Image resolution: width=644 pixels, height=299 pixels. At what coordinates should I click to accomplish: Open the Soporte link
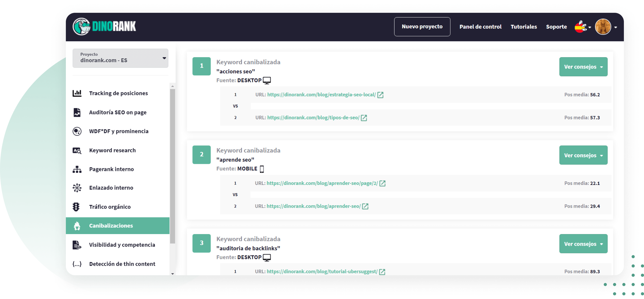click(x=556, y=27)
